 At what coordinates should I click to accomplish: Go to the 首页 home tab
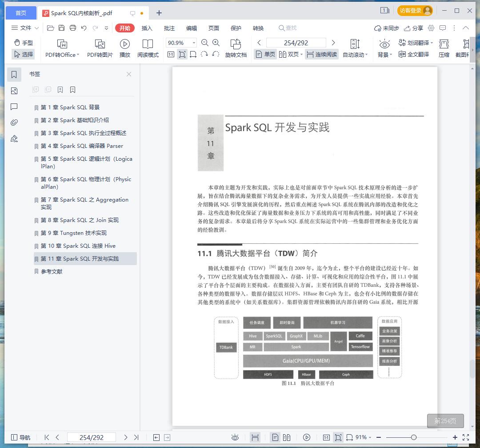(21, 13)
